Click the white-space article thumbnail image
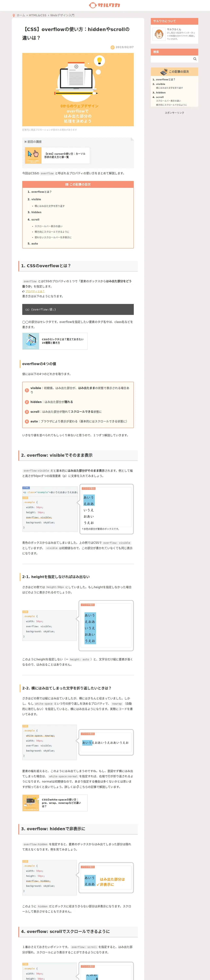 (31, 803)
